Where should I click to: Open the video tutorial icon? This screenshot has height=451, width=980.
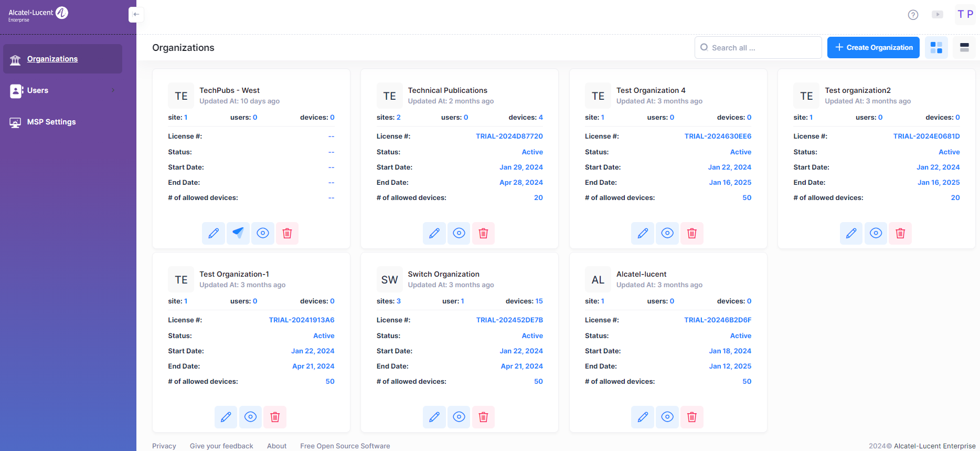point(938,15)
